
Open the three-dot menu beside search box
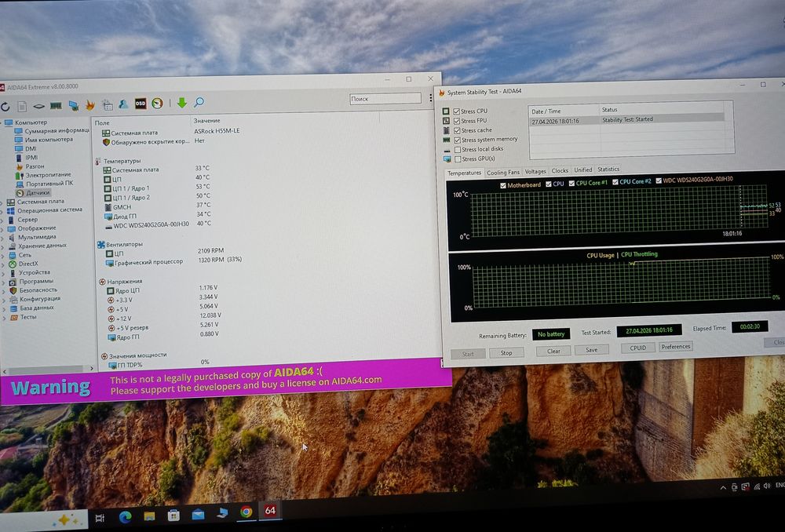coord(430,98)
